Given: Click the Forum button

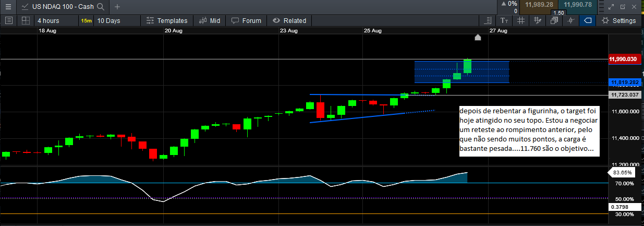Looking at the screenshot, I should click(246, 21).
